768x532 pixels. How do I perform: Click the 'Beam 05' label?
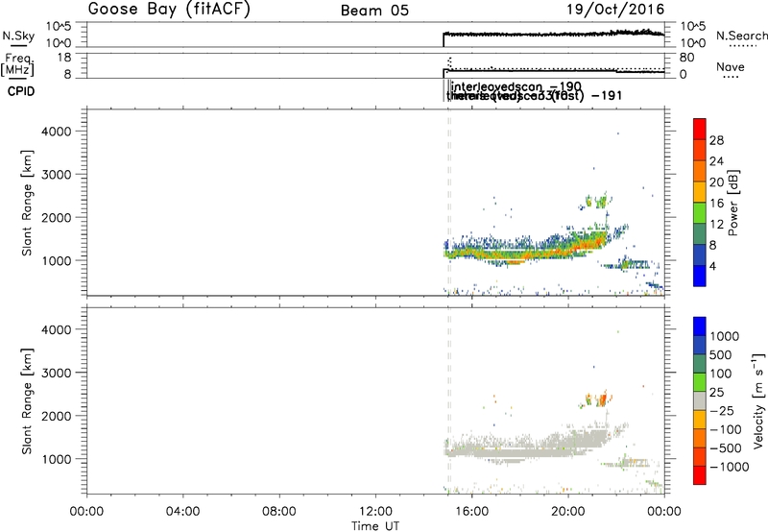pos(374,11)
